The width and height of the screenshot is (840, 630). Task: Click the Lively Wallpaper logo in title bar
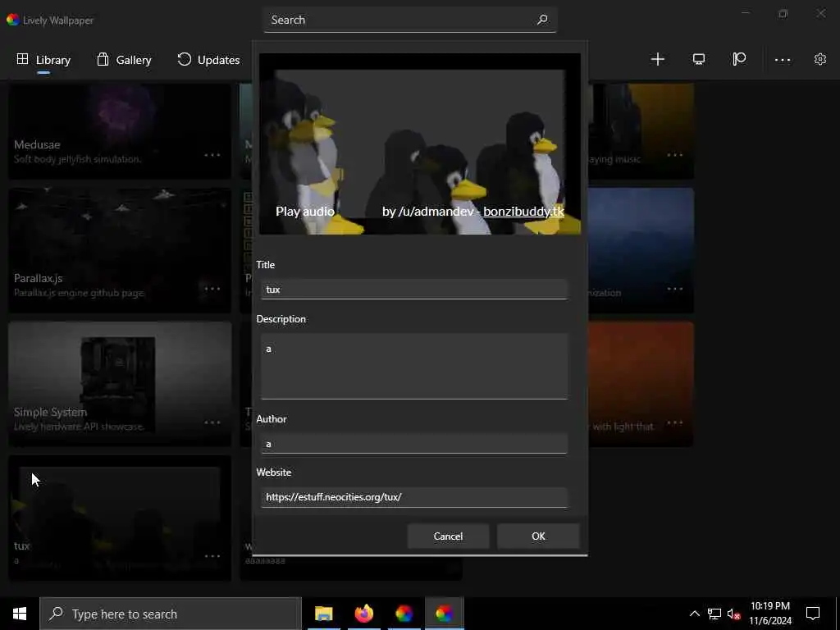pyautogui.click(x=13, y=20)
